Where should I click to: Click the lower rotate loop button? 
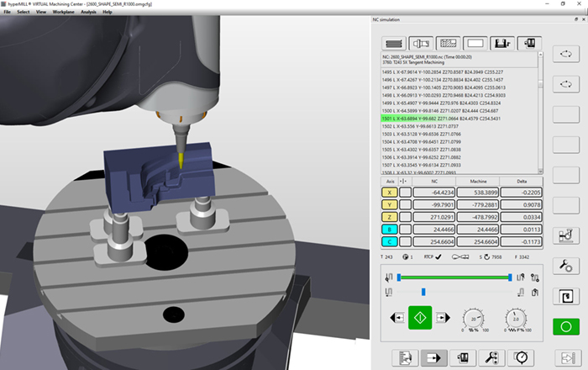pos(566,84)
